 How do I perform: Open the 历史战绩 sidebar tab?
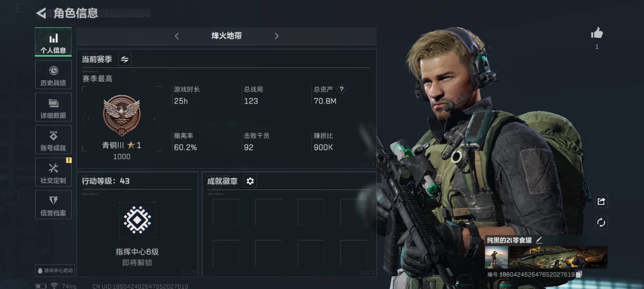click(x=53, y=75)
